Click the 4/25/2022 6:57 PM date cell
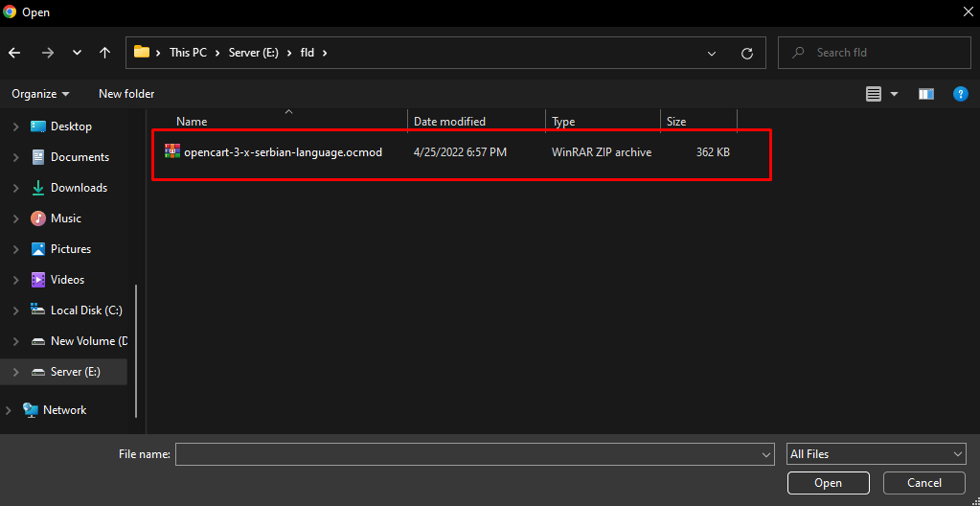Viewport: 980px width, 506px height. [460, 152]
